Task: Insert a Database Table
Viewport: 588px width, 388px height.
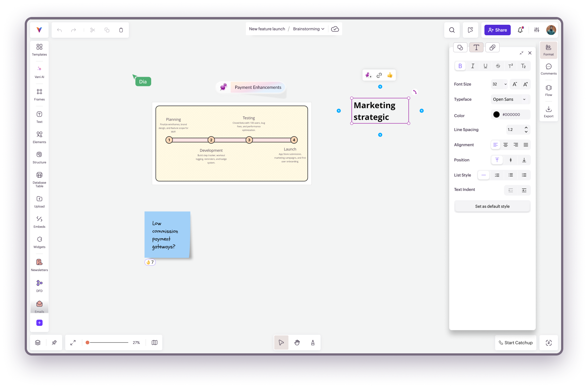Action: [x=39, y=180]
